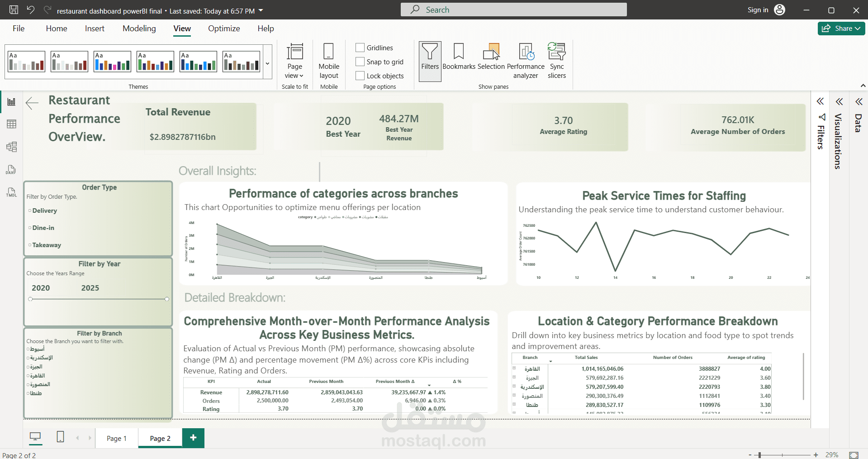Check القاهرة branch filter
This screenshot has width=868, height=459.
pos(28,376)
